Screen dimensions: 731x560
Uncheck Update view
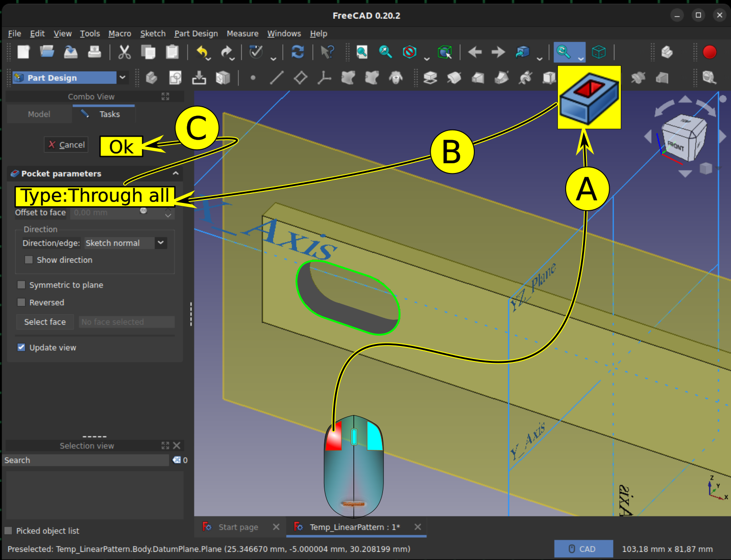(21, 347)
